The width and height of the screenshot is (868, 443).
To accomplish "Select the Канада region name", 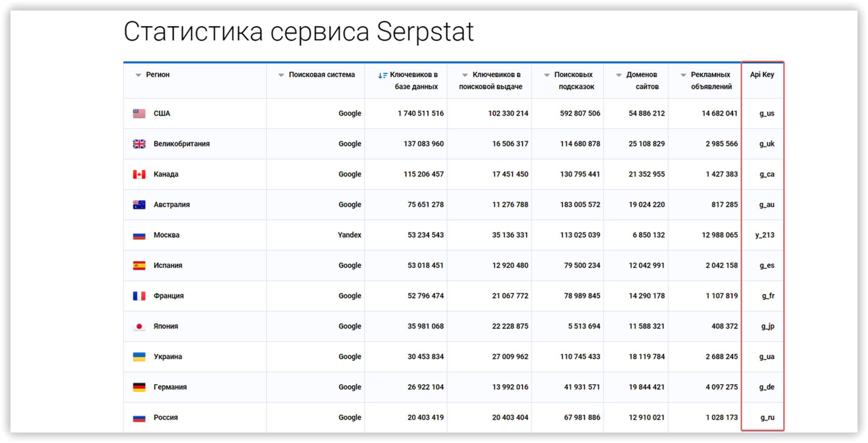I will point(166,175).
